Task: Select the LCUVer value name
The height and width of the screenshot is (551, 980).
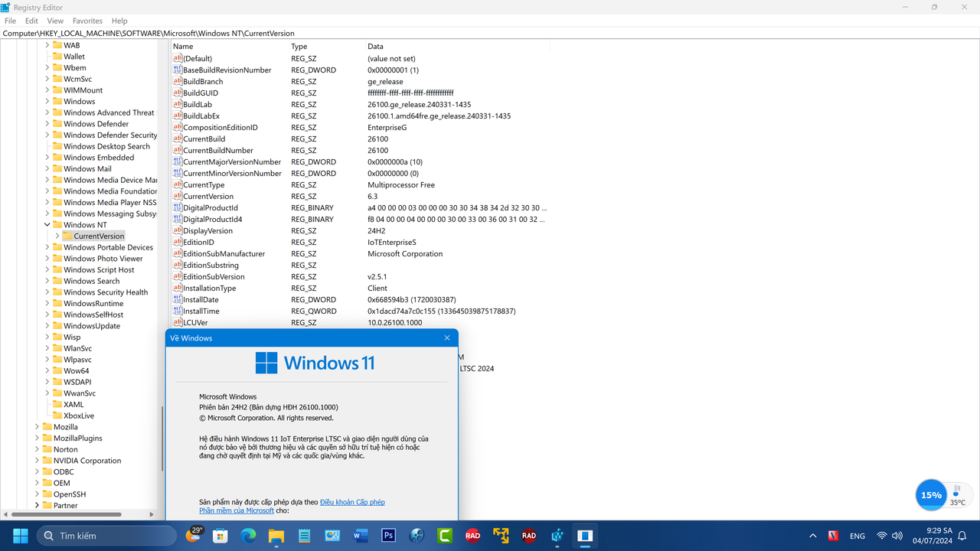Action: click(195, 322)
